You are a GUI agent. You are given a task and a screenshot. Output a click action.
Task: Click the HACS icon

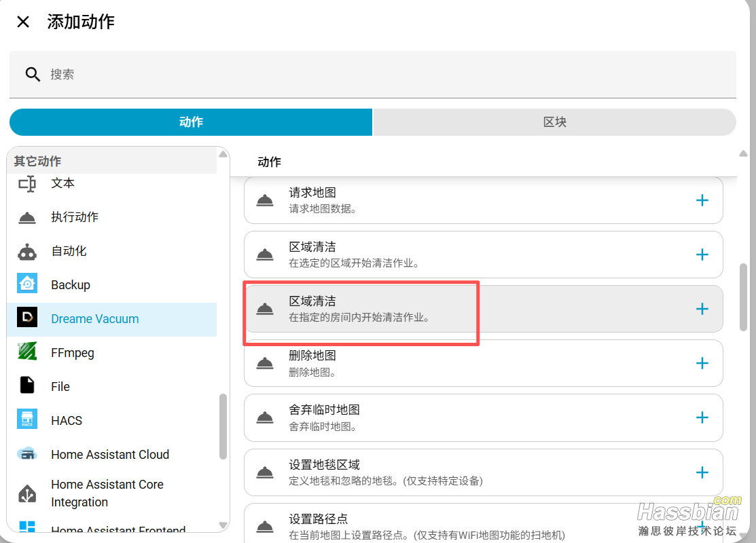[27, 420]
